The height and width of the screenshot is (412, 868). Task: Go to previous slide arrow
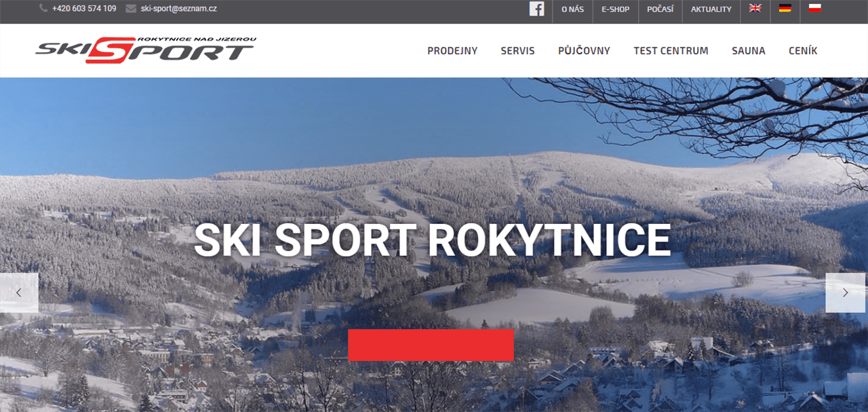[x=19, y=293]
